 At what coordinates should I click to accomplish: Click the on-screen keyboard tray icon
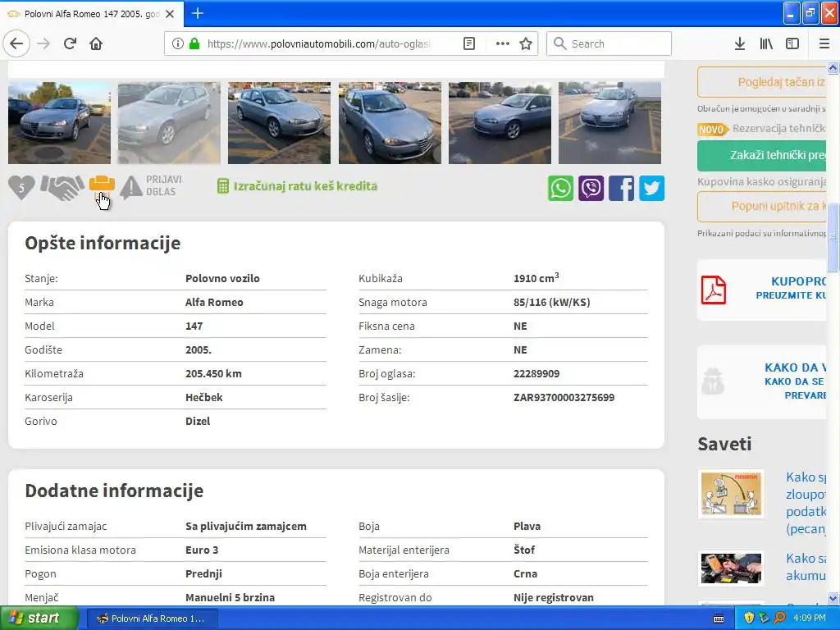719,619
